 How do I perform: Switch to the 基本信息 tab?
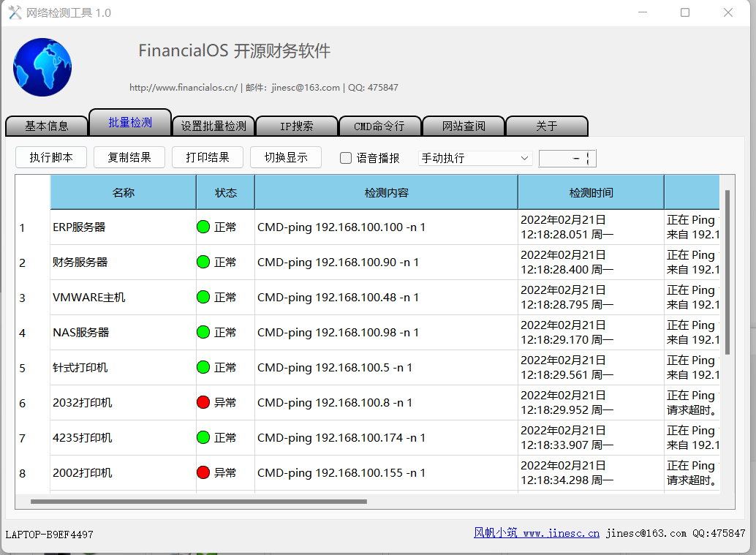47,126
